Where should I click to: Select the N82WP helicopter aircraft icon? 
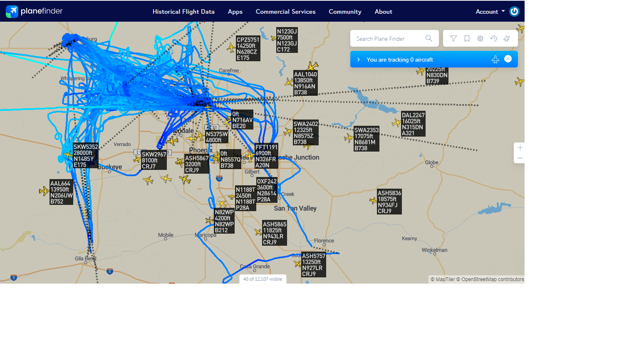coord(210,220)
